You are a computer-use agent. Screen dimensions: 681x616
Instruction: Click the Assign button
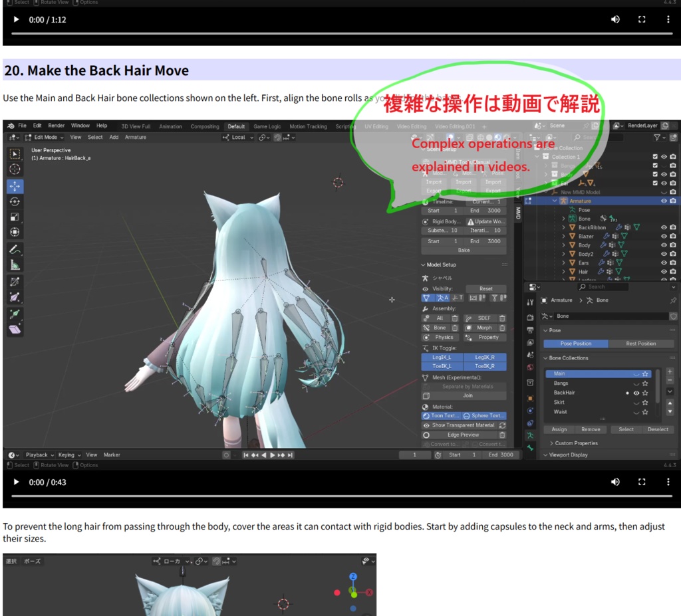click(x=559, y=429)
